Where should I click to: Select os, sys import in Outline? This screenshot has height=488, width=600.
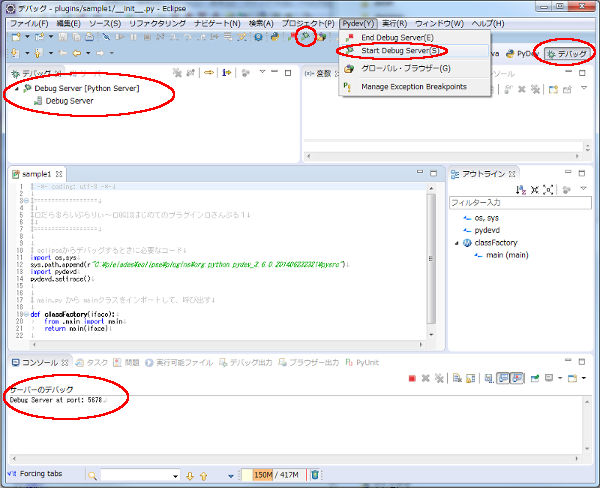click(x=481, y=218)
